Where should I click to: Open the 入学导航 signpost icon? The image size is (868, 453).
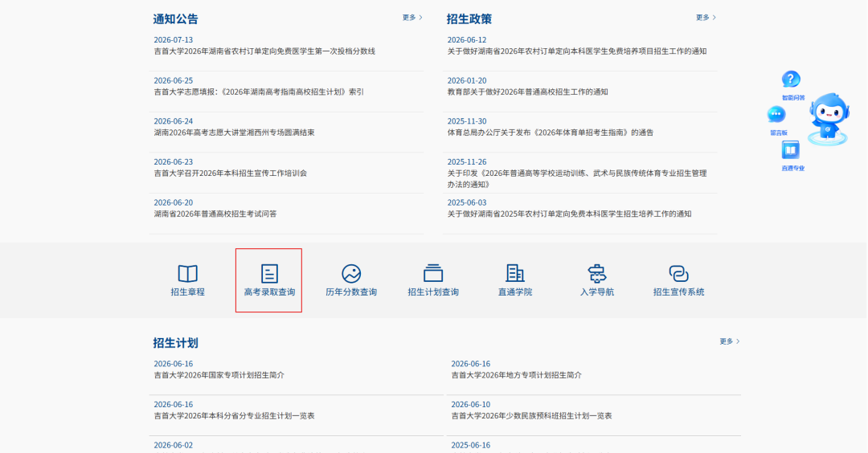pyautogui.click(x=596, y=273)
